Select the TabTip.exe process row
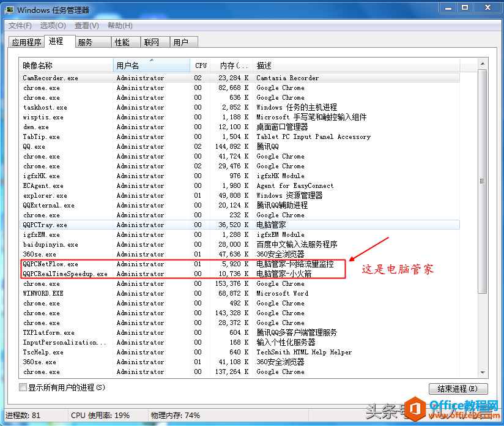Viewport: 504px width, 426px height. coord(240,136)
